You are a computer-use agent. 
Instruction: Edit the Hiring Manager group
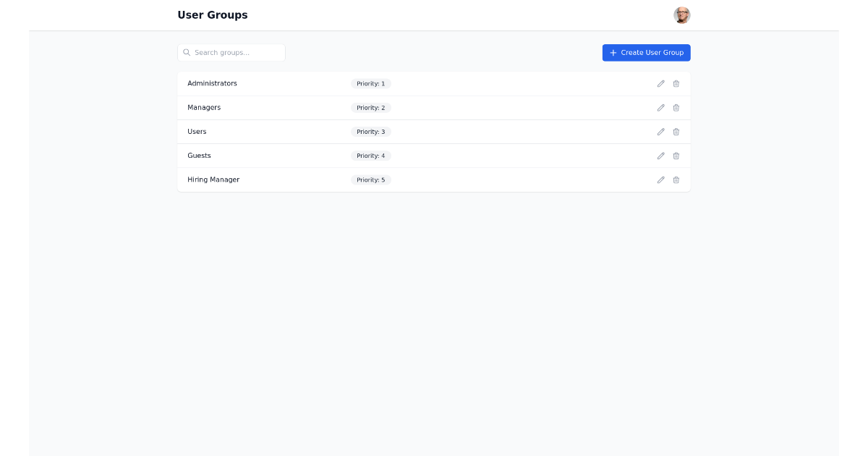[660, 180]
